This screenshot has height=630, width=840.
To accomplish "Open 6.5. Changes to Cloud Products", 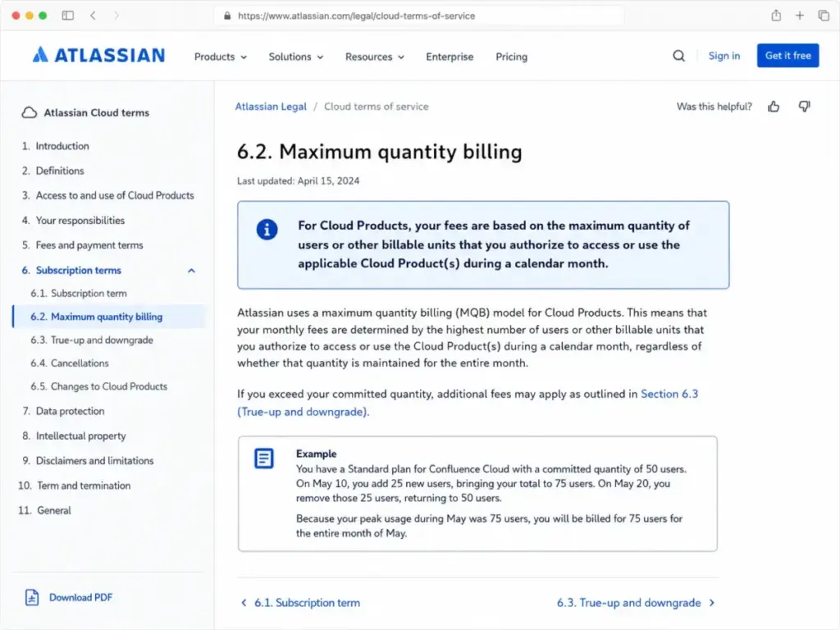I will [x=99, y=387].
